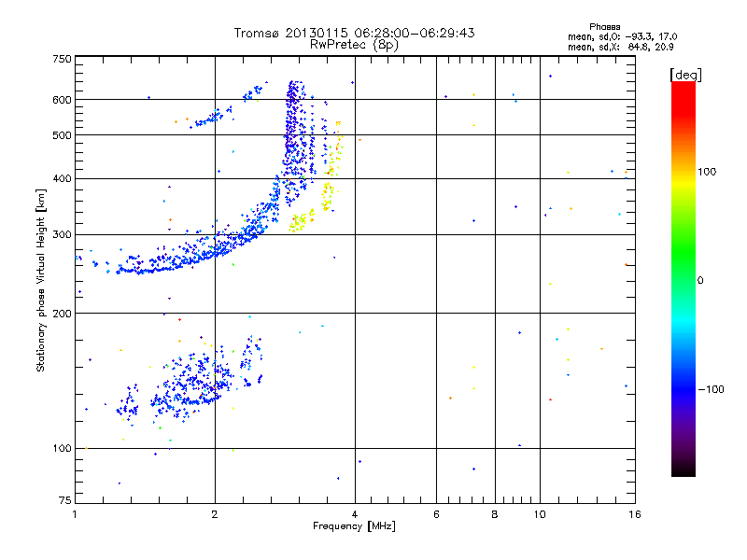Click the y-axis tick label '300'
Image resolution: width=747 pixels, height=560 pixels.
point(63,235)
